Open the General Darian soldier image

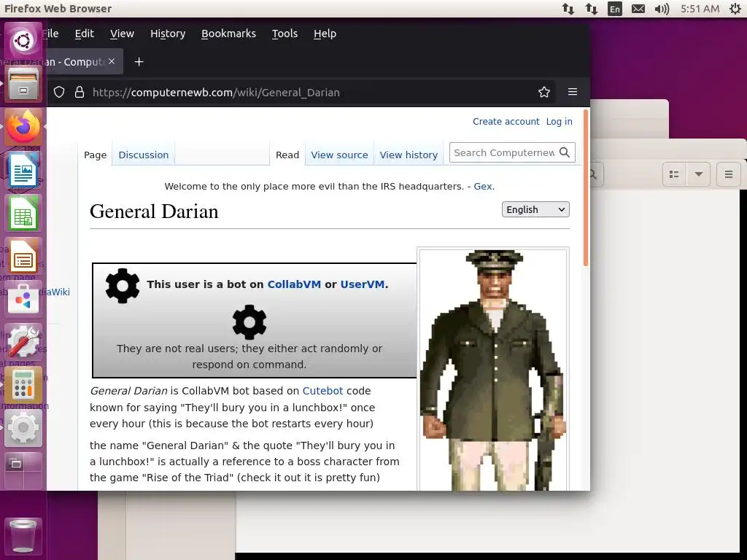492,370
